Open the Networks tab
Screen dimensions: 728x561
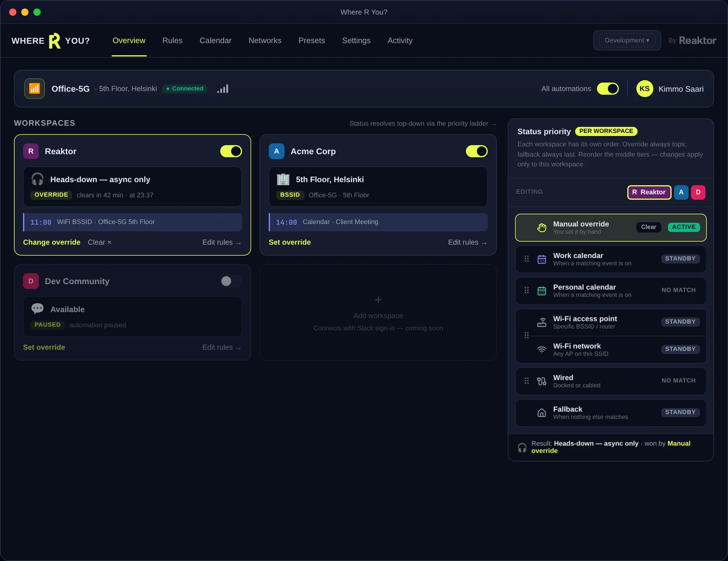coord(265,41)
